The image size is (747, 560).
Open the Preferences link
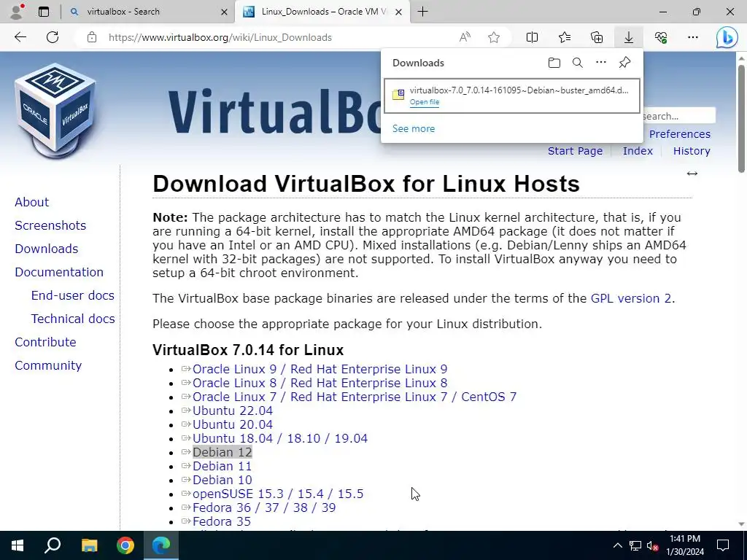[680, 134]
